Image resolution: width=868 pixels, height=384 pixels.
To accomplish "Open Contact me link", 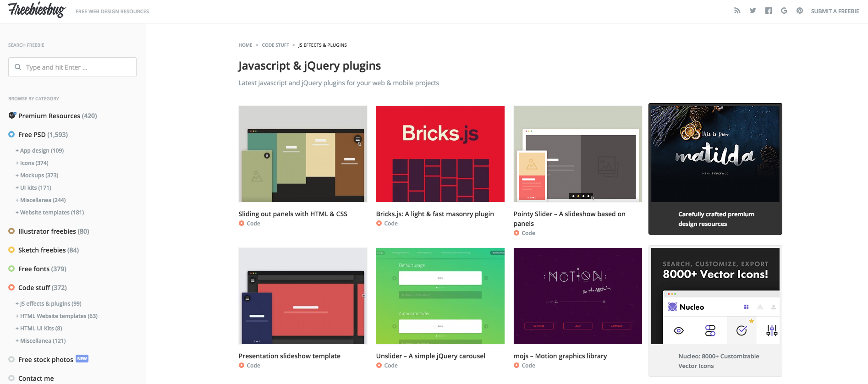I will pyautogui.click(x=36, y=379).
